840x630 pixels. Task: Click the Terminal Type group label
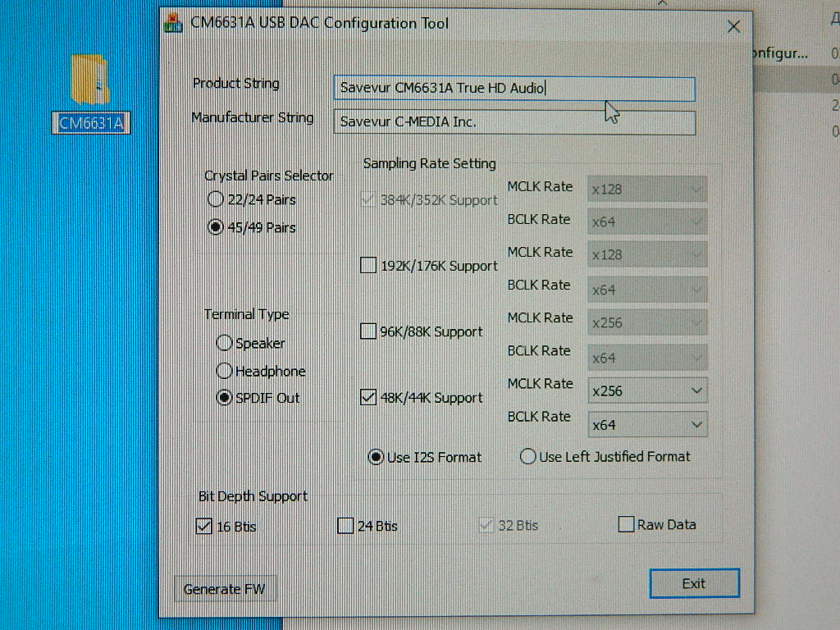[x=246, y=314]
